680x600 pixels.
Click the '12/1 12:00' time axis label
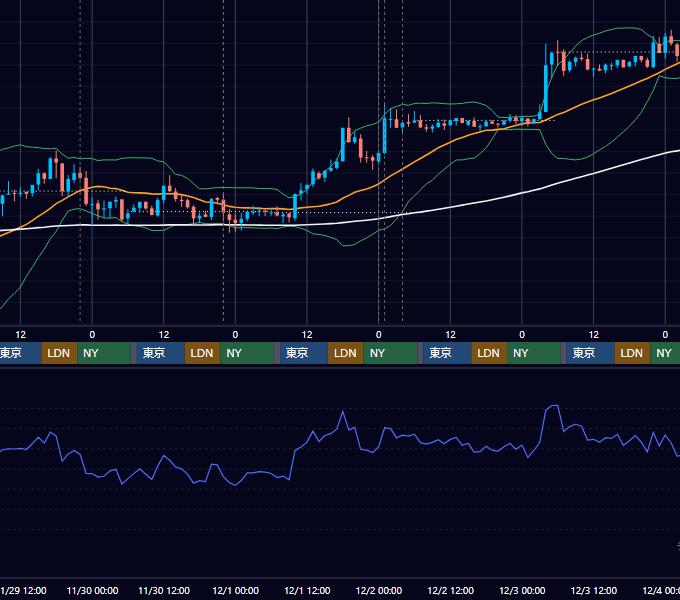click(307, 590)
